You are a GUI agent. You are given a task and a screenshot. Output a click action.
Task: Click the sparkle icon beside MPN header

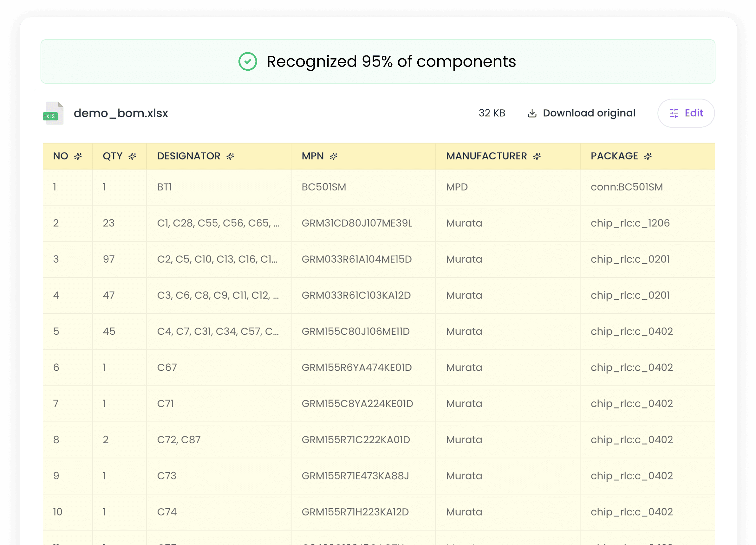click(x=334, y=156)
